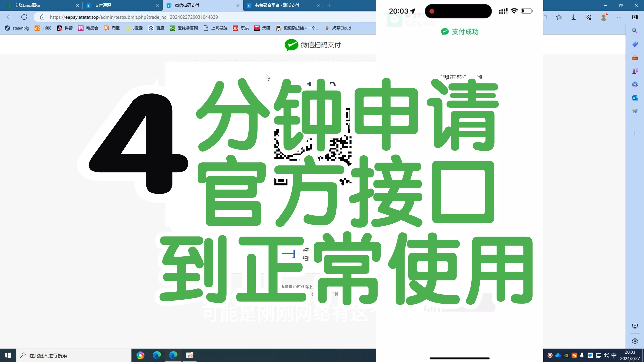Open the 上网导航 bookmark

pos(216,28)
